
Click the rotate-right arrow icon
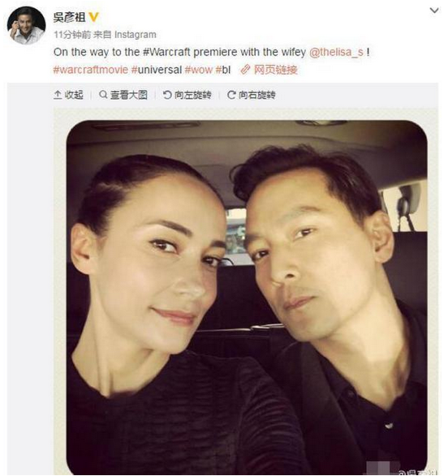click(x=231, y=95)
